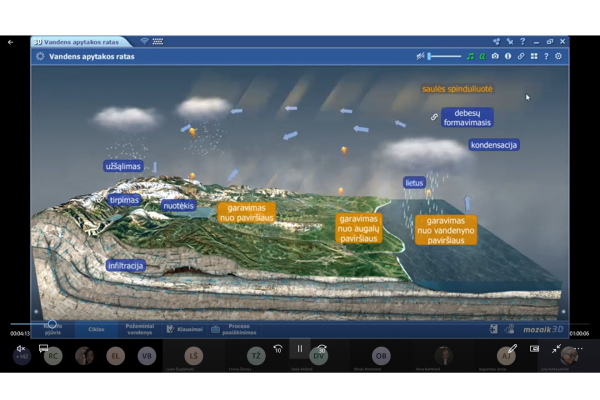
Task: Click the 'debesų formavimasis' label
Action: tap(467, 118)
